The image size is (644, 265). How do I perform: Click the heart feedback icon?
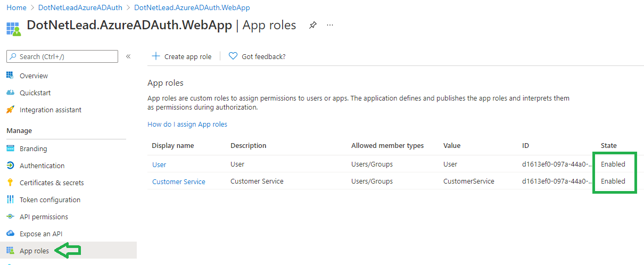click(233, 56)
